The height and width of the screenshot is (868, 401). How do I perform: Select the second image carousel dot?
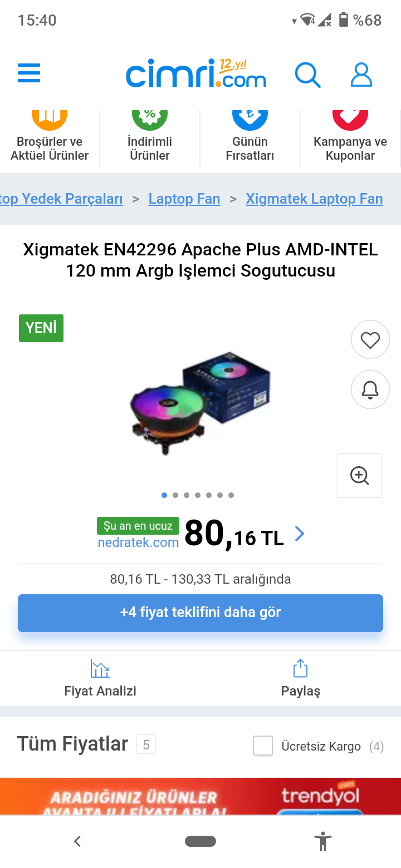click(x=175, y=495)
